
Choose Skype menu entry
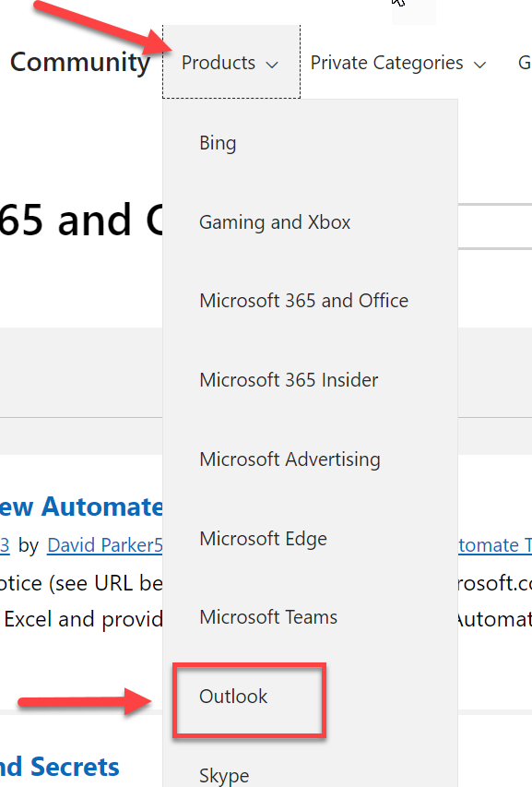[224, 775]
